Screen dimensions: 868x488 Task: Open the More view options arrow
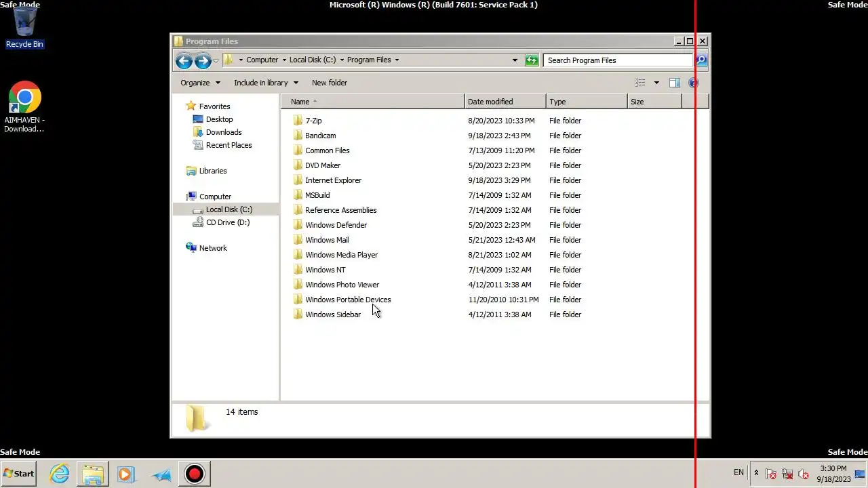pyautogui.click(x=656, y=83)
